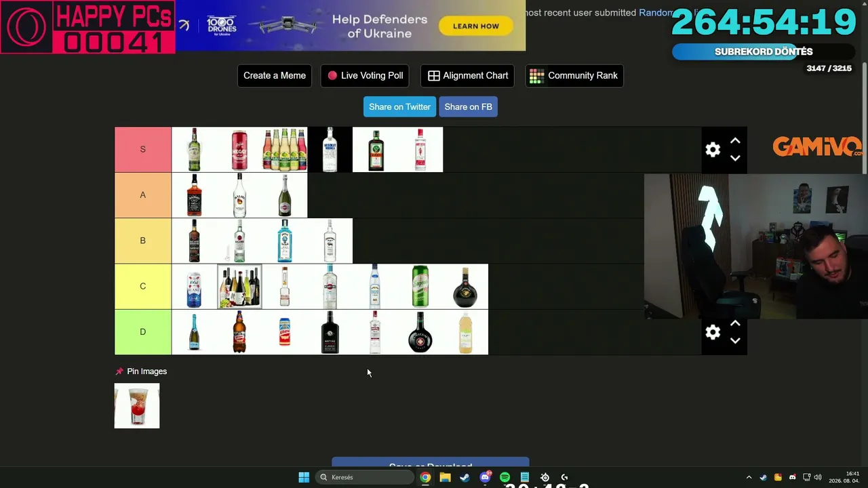Click the Discord system tray icon
868x488 pixels.
pyautogui.click(x=793, y=477)
